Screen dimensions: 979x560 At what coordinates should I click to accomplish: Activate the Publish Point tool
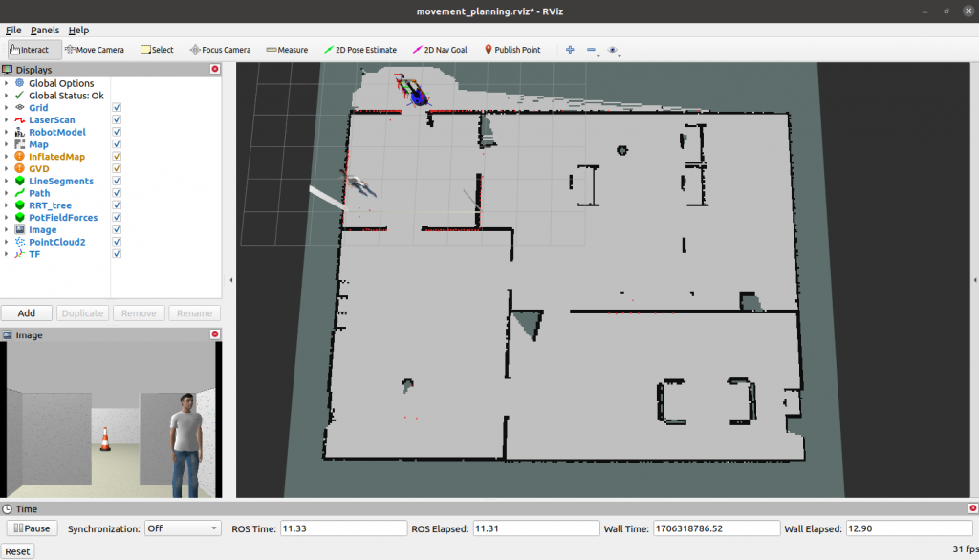(512, 50)
